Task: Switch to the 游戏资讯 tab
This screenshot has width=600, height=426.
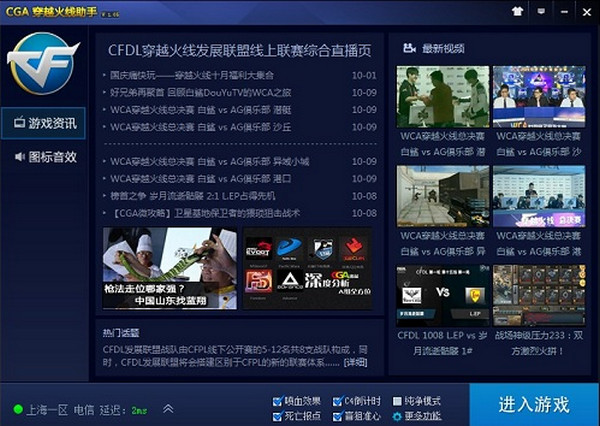Action: pyautogui.click(x=43, y=123)
